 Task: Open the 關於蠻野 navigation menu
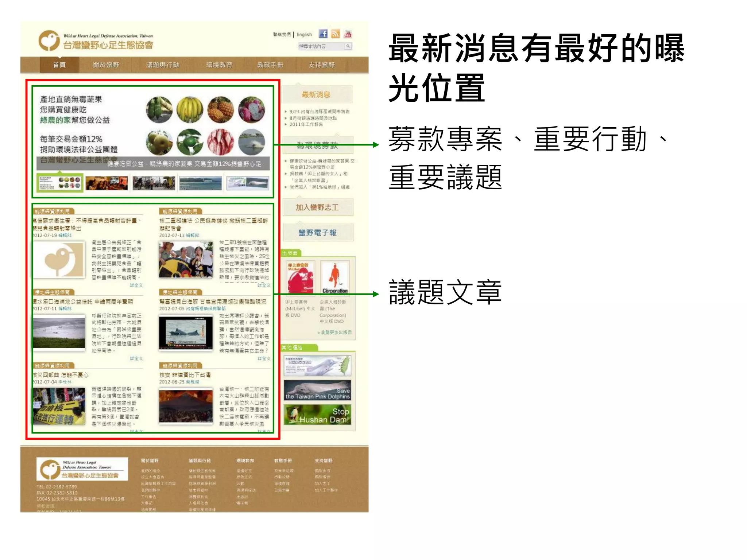coord(106,65)
